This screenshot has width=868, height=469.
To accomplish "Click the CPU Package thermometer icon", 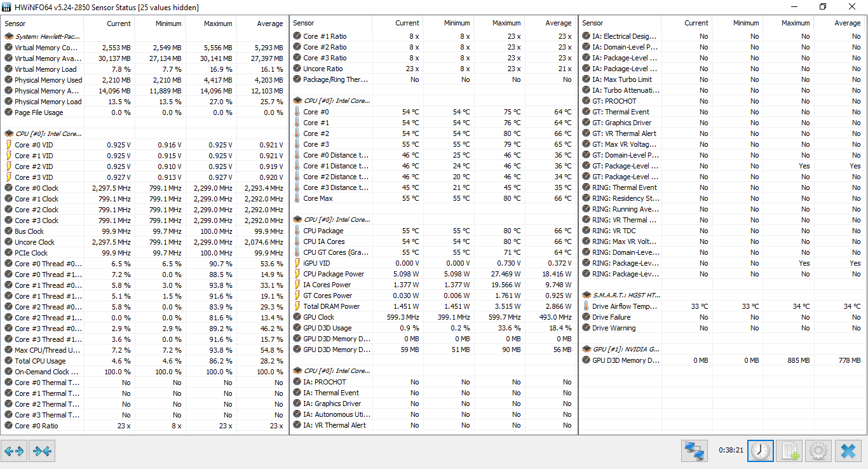I will pos(297,231).
